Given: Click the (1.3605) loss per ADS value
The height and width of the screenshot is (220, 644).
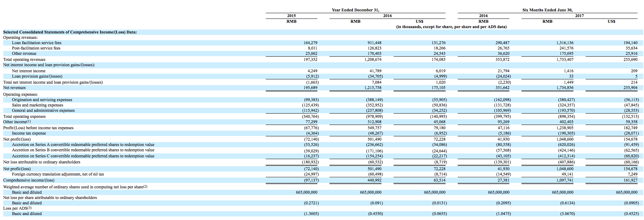Looking at the screenshot, I should point(311,214).
